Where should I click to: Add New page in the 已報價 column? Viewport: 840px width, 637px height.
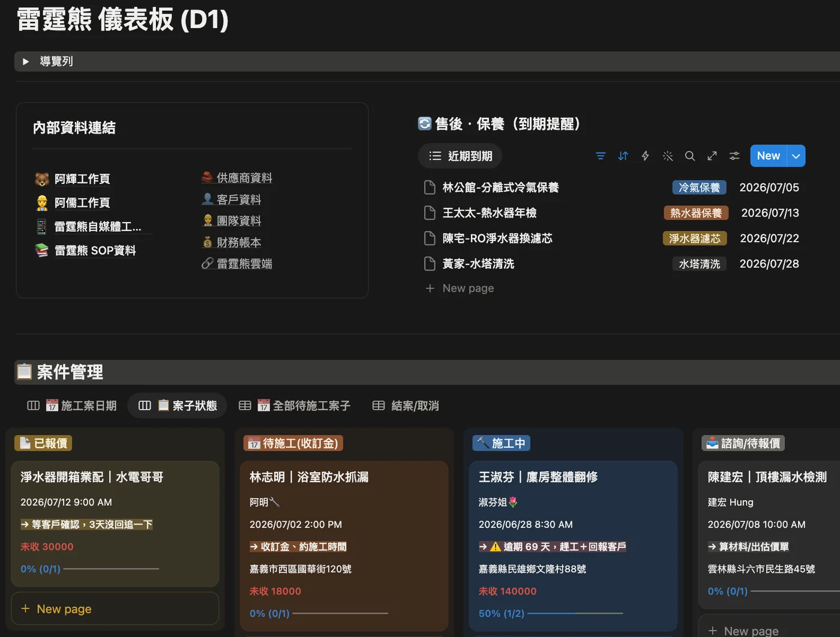[115, 609]
